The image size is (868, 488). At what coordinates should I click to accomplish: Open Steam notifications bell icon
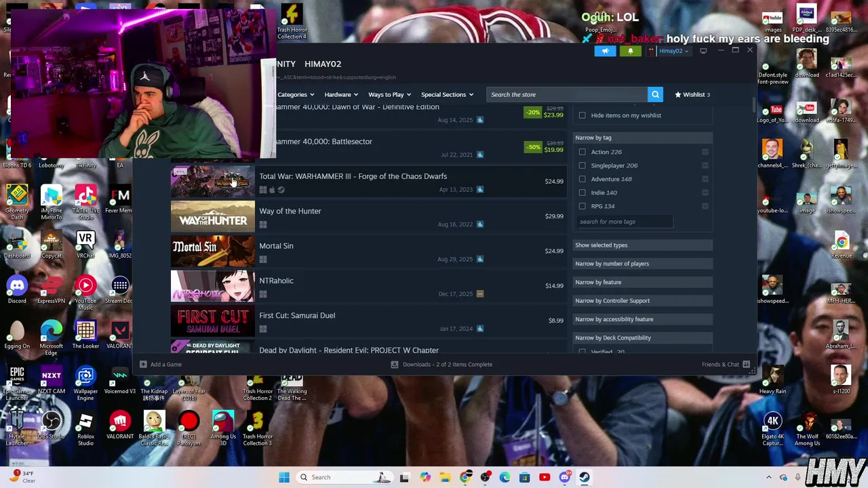[630, 51]
